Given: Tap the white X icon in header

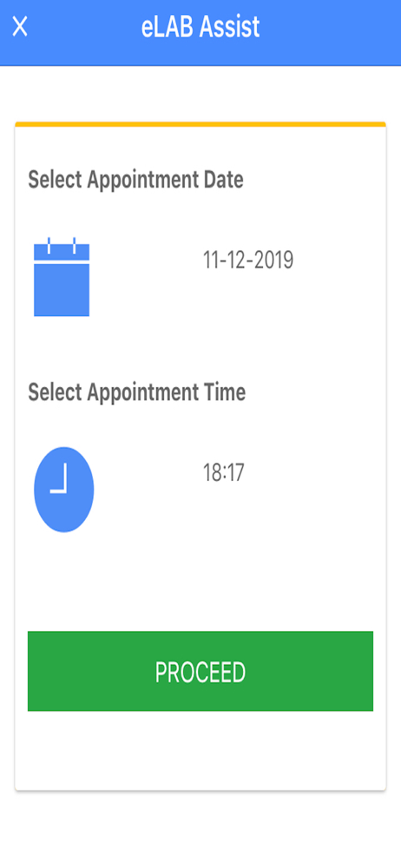Looking at the screenshot, I should click(20, 27).
